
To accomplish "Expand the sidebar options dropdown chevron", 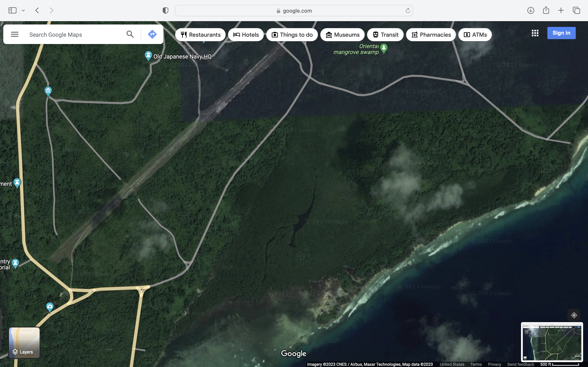I will [x=23, y=10].
